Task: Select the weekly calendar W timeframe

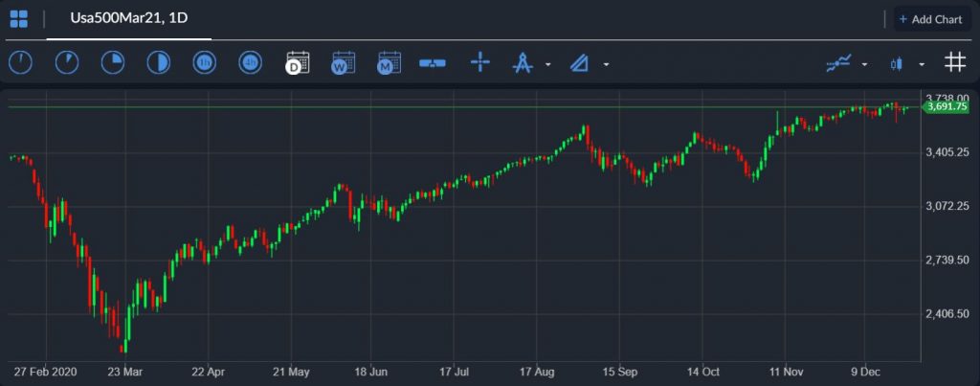Action: point(343,63)
